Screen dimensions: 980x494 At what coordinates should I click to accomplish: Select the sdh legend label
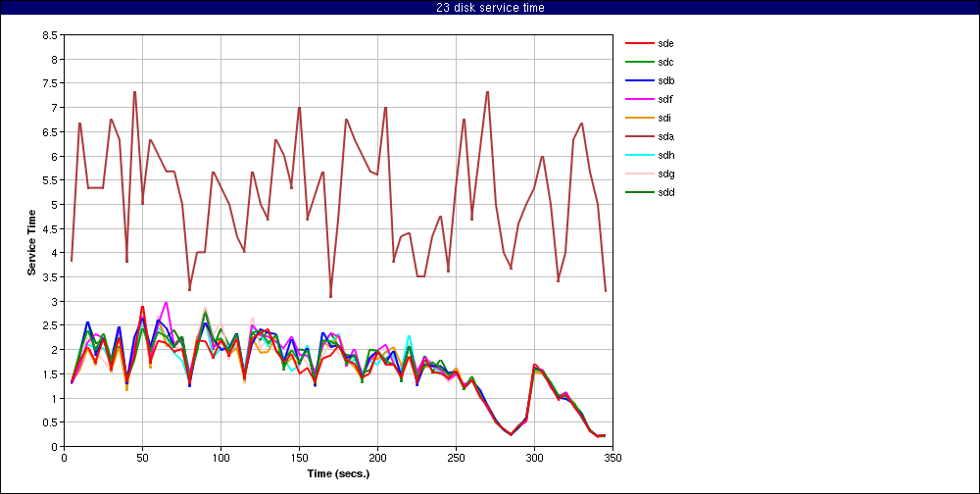pyautogui.click(x=665, y=155)
